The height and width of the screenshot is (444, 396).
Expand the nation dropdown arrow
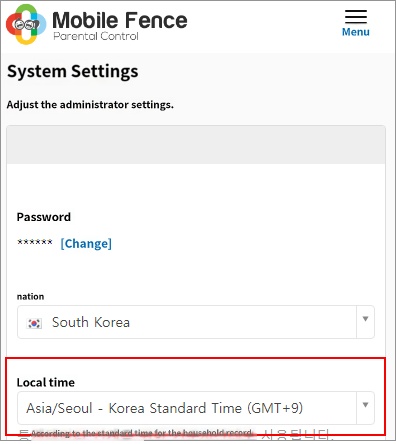[365, 319]
